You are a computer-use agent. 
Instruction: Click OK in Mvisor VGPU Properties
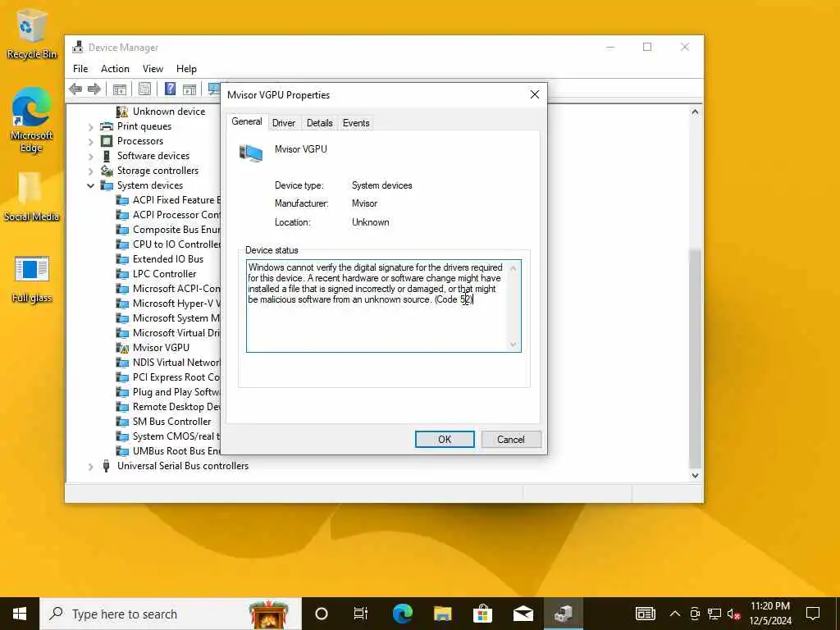[445, 440]
